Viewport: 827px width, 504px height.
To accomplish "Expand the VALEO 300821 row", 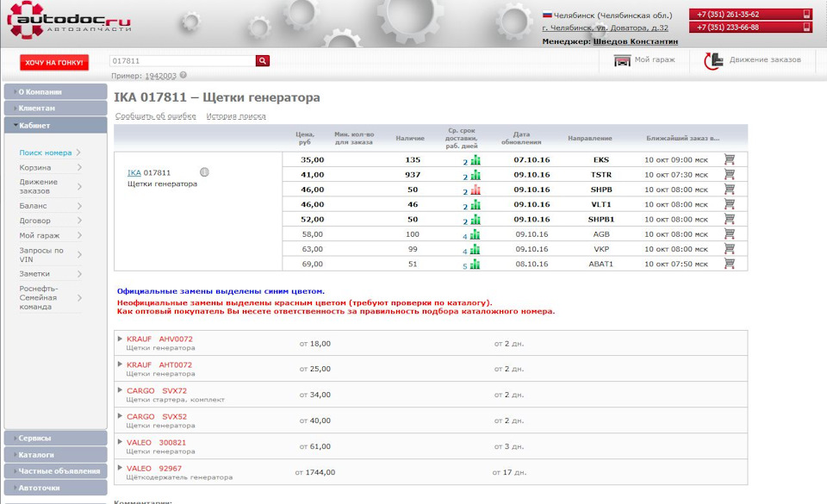I will 121,442.
